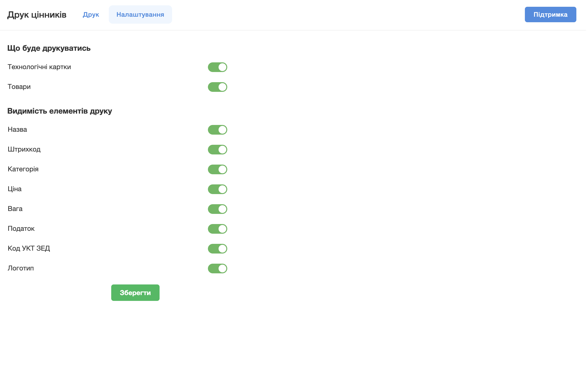This screenshot has width=587, height=392.
Task: Disable the Товари toggle
Action: [217, 87]
